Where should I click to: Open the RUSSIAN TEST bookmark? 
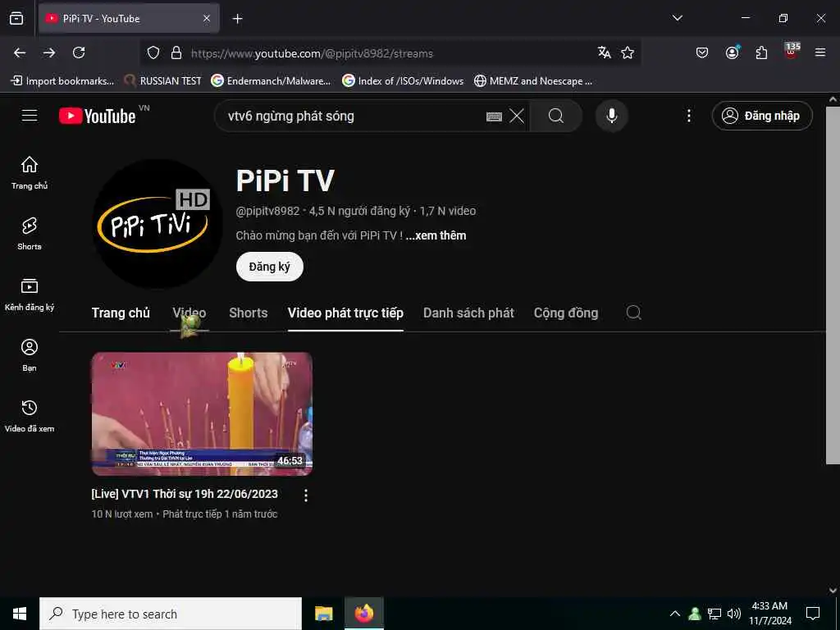point(163,81)
